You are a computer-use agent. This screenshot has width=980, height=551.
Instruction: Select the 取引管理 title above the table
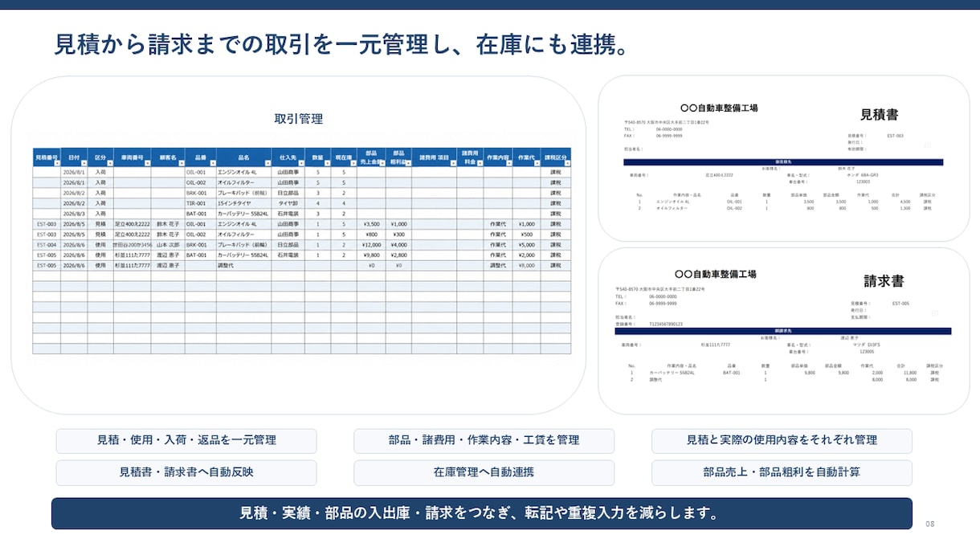coord(299,119)
